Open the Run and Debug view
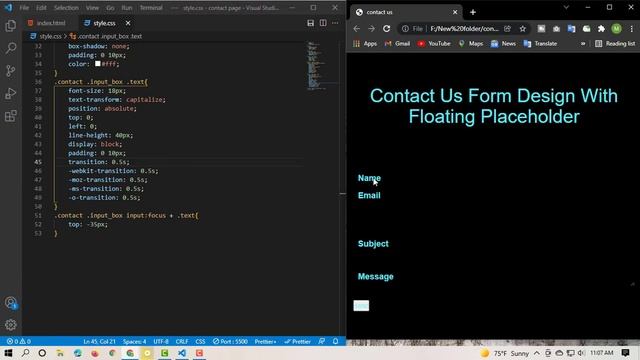This screenshot has width=640, height=360. [11, 93]
